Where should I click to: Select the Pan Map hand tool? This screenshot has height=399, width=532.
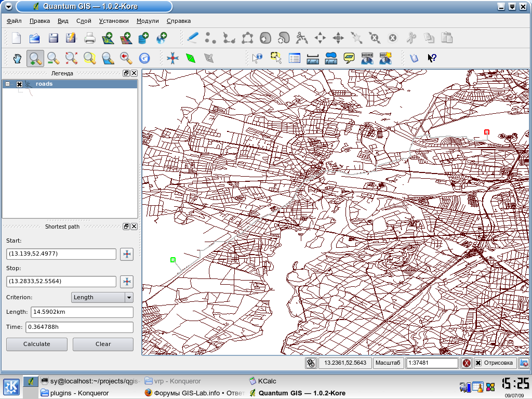(x=18, y=58)
